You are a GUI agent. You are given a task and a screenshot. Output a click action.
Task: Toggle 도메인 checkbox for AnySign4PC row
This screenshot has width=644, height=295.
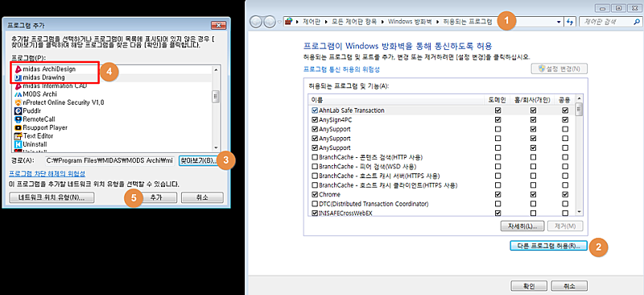click(x=498, y=120)
